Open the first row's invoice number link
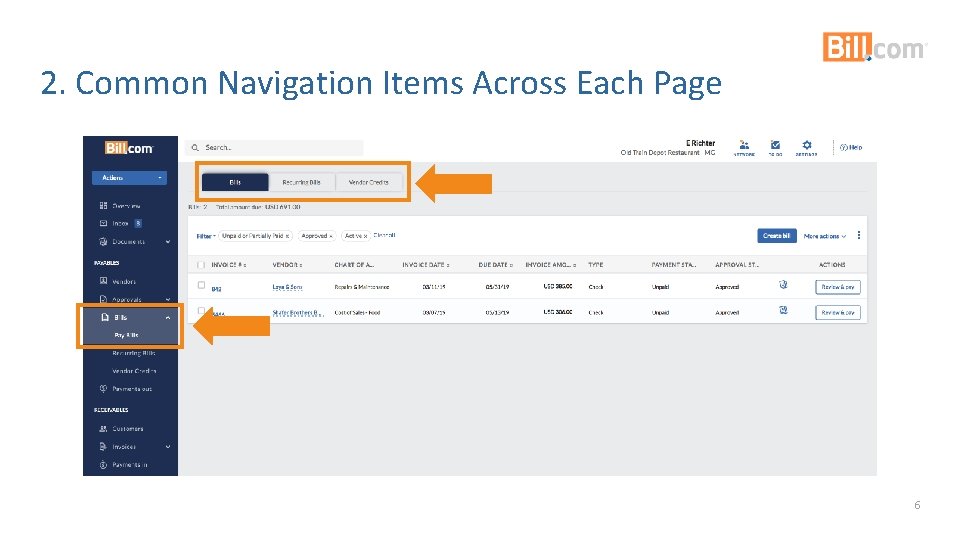The height and width of the screenshot is (540, 960). (216, 288)
